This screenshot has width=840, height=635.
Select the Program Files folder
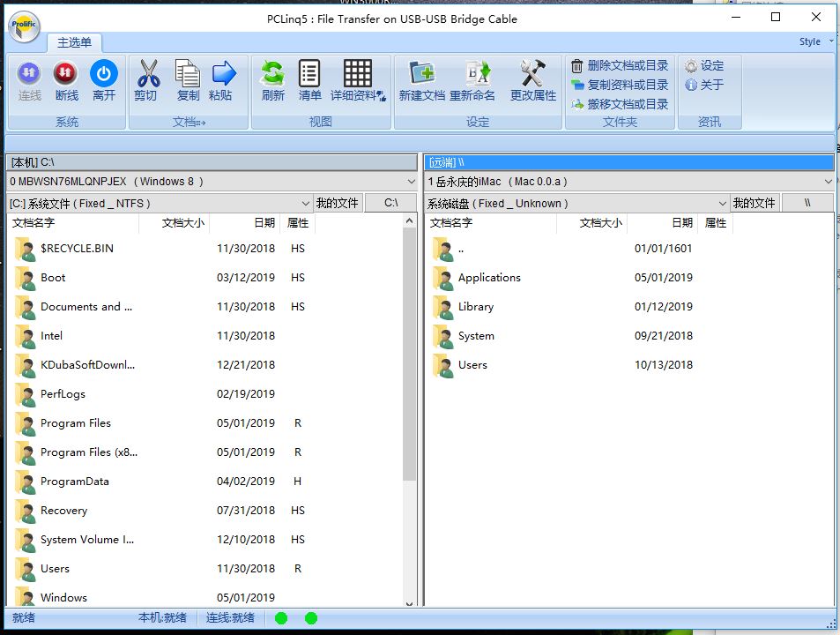76,423
